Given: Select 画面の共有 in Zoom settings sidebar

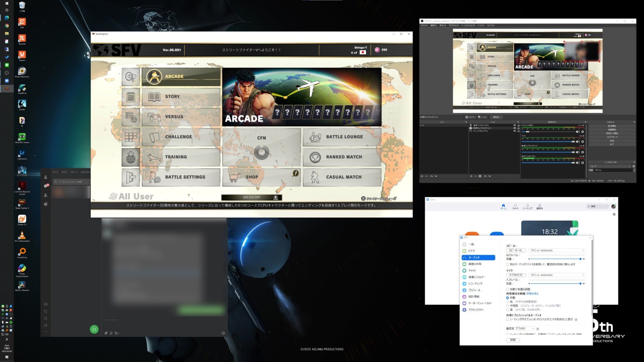Looking at the screenshot, I should tap(478, 264).
